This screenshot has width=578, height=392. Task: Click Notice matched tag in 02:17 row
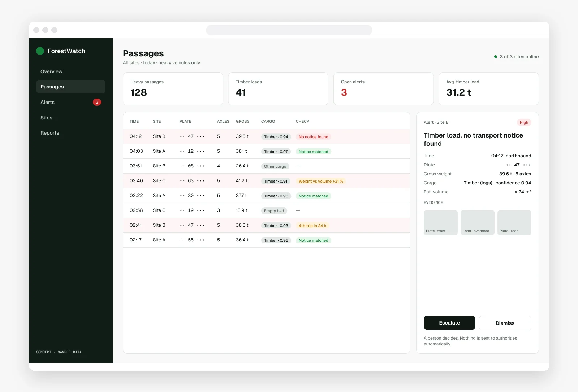tap(314, 240)
